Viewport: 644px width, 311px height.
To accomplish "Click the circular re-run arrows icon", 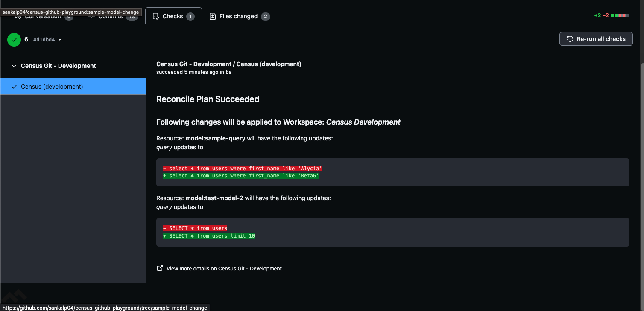I will tap(570, 38).
